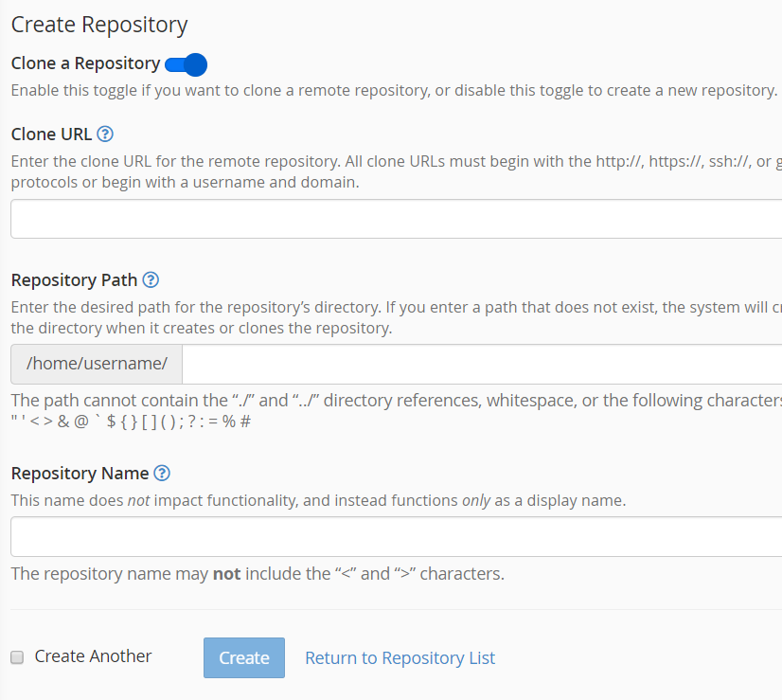Click "Enter the clone URL for the remote" text
782x700 pixels.
(397, 162)
